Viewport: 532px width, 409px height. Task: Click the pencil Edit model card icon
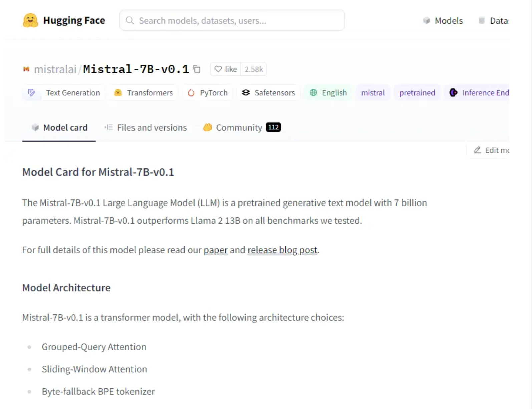[x=477, y=150]
